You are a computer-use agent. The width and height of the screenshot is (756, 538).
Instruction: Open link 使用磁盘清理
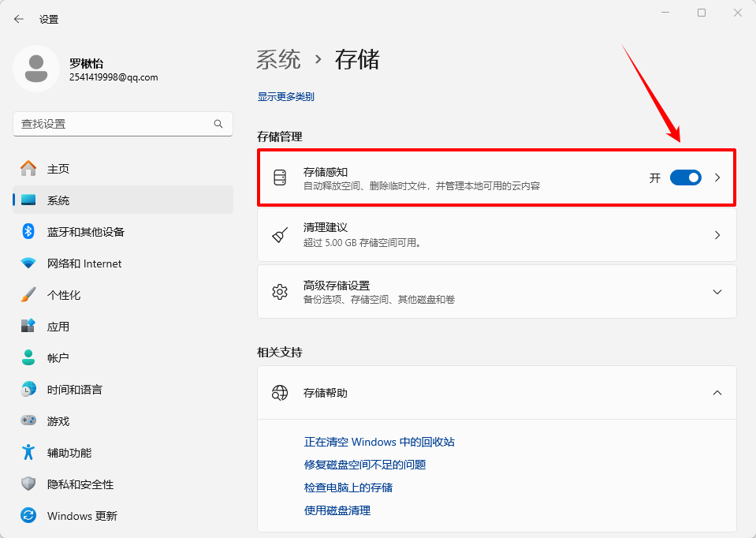pyautogui.click(x=337, y=510)
